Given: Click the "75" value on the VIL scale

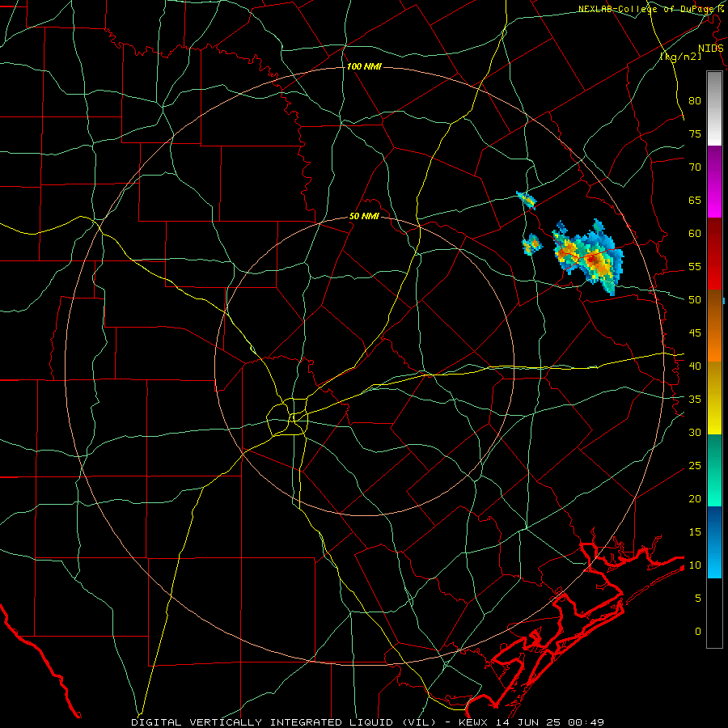Looking at the screenshot, I should pyautogui.click(x=695, y=134).
